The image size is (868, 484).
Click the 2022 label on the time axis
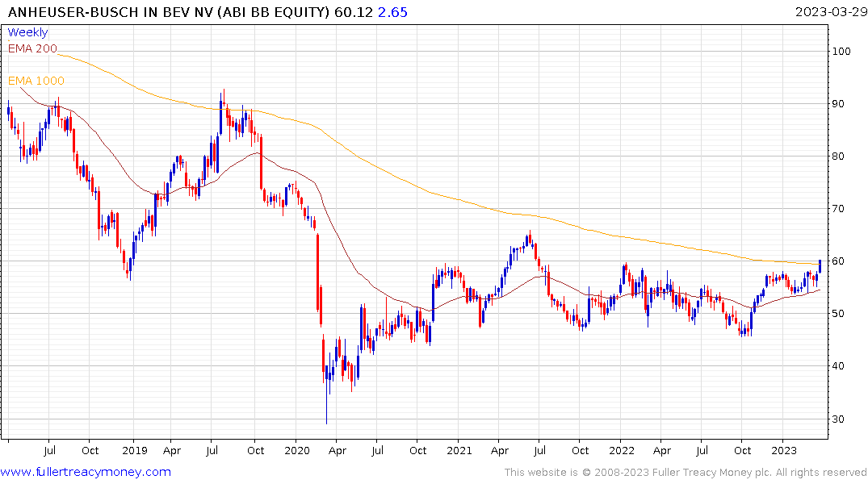621,450
